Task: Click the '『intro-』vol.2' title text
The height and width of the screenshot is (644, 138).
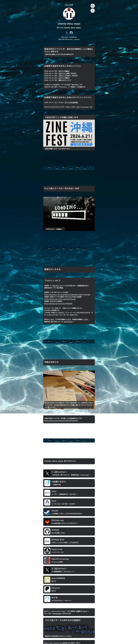Action: click(x=52, y=280)
